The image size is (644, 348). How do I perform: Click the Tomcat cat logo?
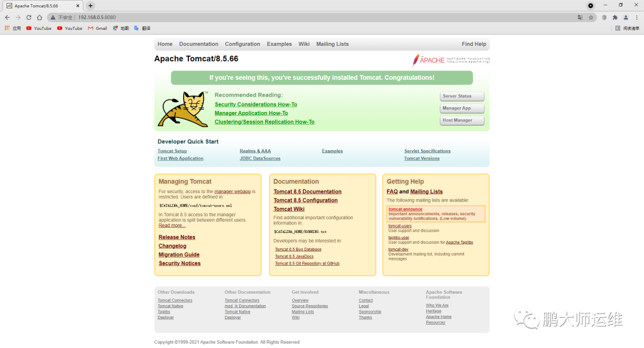pos(183,108)
